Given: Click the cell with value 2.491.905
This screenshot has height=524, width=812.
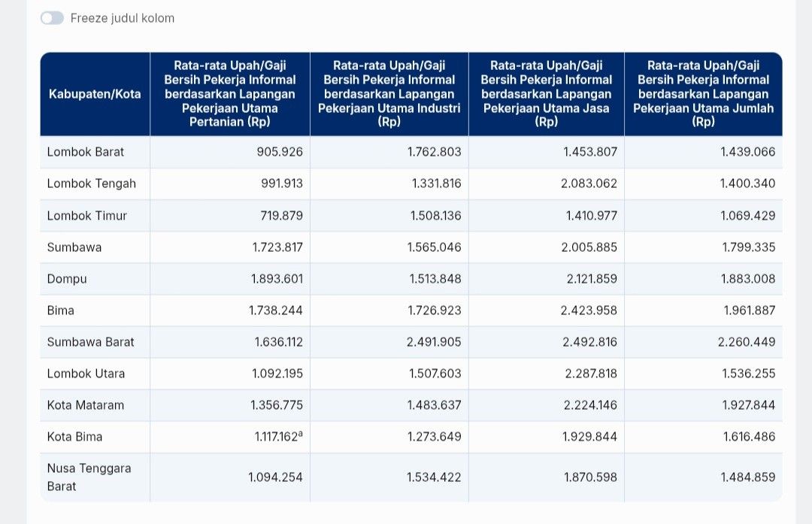Looking at the screenshot, I should [x=434, y=342].
